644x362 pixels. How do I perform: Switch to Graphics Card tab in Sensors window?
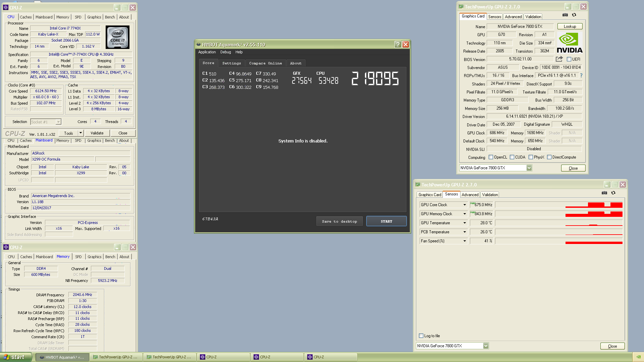click(x=430, y=195)
